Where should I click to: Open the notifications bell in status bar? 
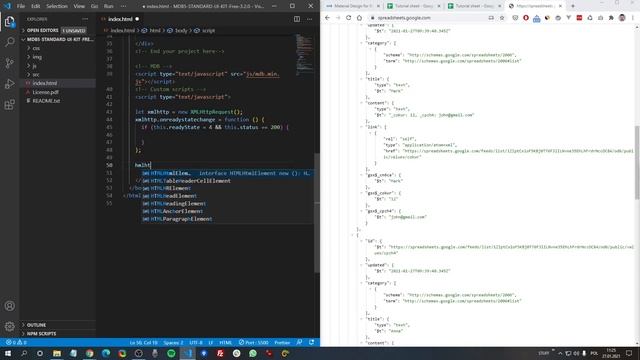[311, 342]
